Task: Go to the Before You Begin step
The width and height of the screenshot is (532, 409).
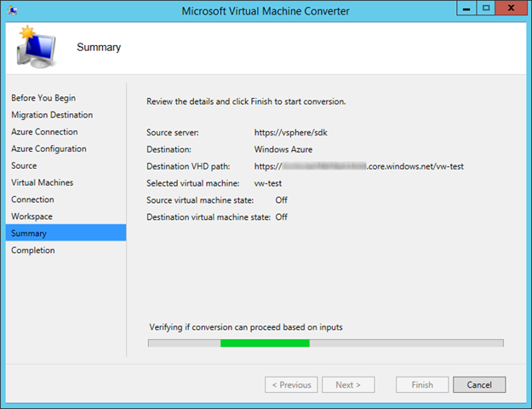Action: click(x=43, y=98)
